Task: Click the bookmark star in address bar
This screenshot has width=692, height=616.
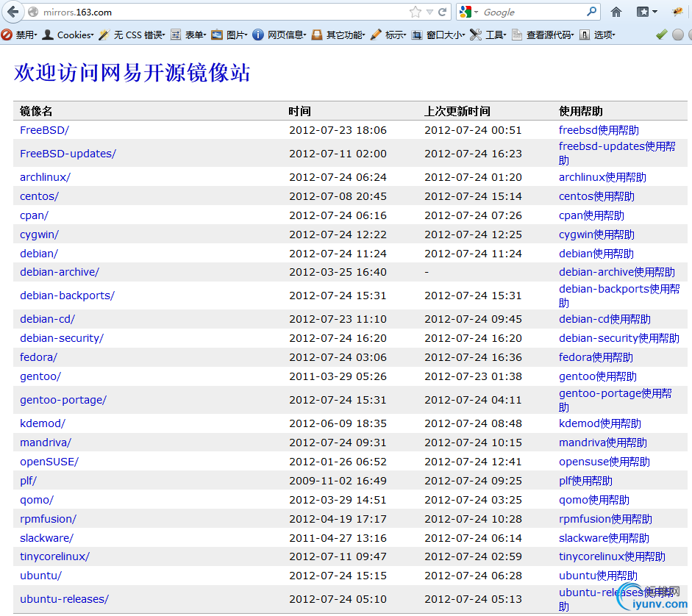Action: (415, 12)
